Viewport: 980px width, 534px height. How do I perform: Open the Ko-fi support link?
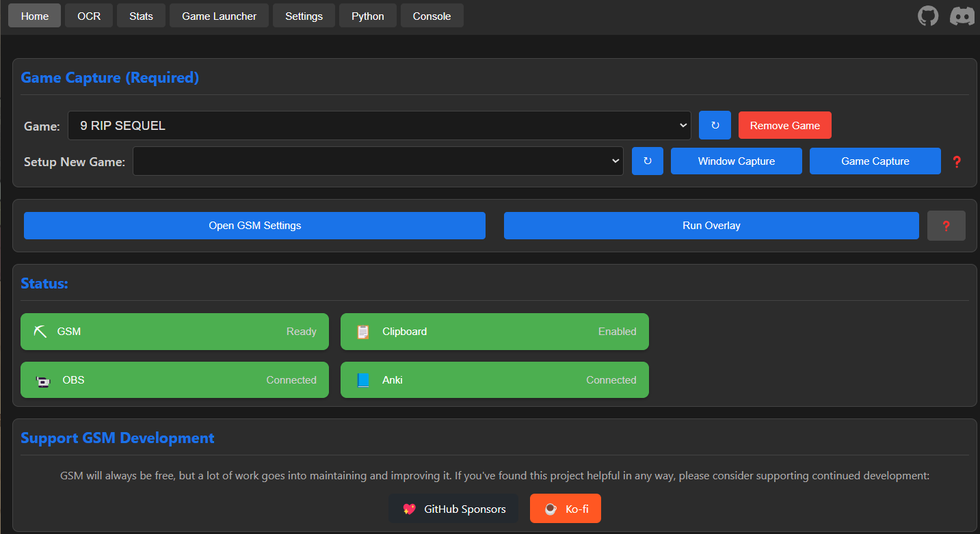[566, 509]
